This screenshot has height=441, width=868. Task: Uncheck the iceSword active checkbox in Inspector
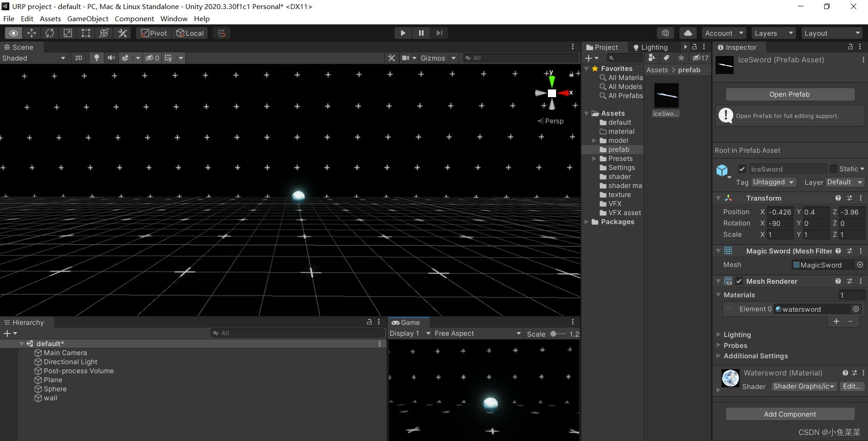[742, 169]
